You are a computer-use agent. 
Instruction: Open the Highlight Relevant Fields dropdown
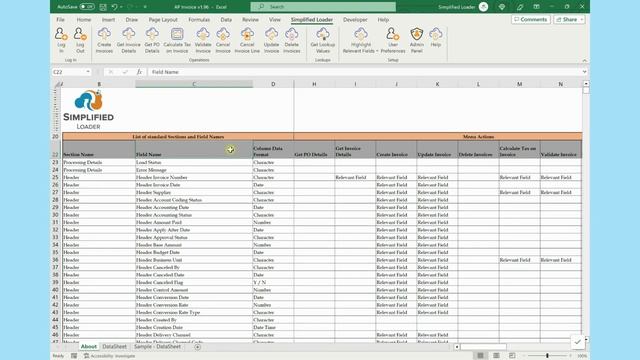coord(361,40)
